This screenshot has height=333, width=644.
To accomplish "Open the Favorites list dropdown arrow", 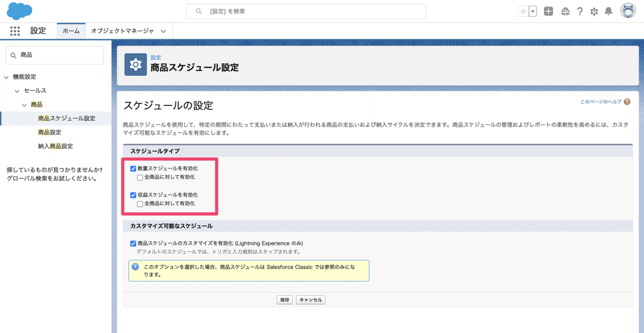I will click(x=533, y=11).
